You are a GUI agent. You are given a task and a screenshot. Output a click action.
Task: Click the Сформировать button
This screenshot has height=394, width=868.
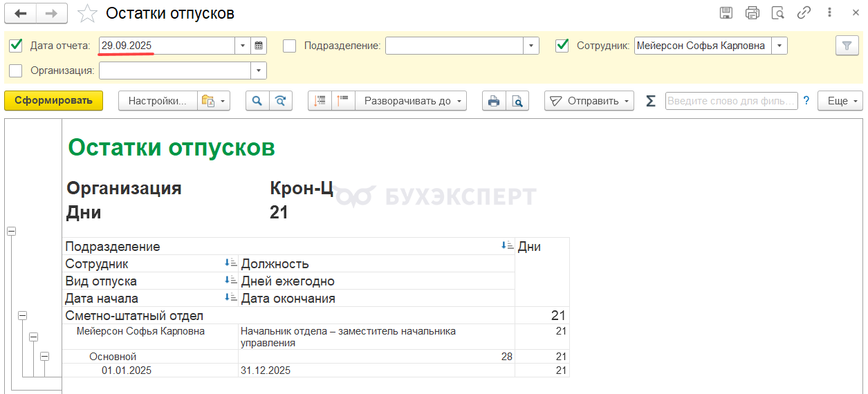[53, 101]
